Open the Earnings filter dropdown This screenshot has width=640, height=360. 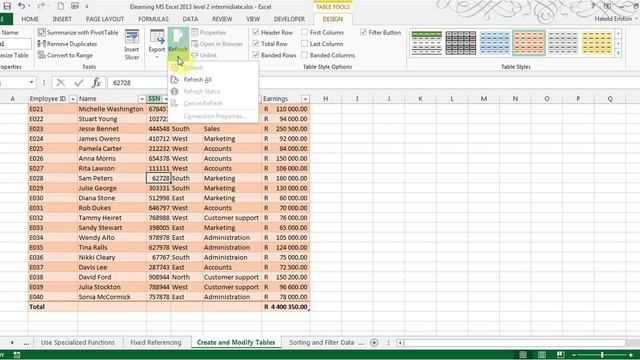pos(305,99)
